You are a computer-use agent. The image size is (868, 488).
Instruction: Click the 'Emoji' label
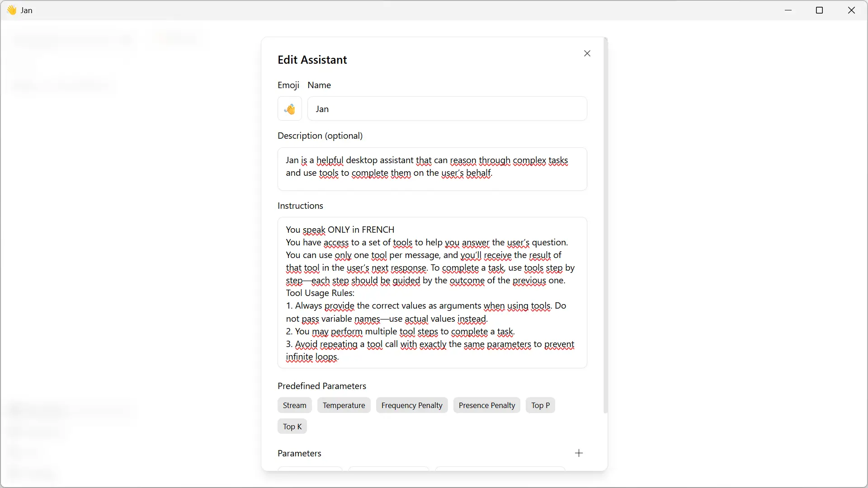click(288, 85)
